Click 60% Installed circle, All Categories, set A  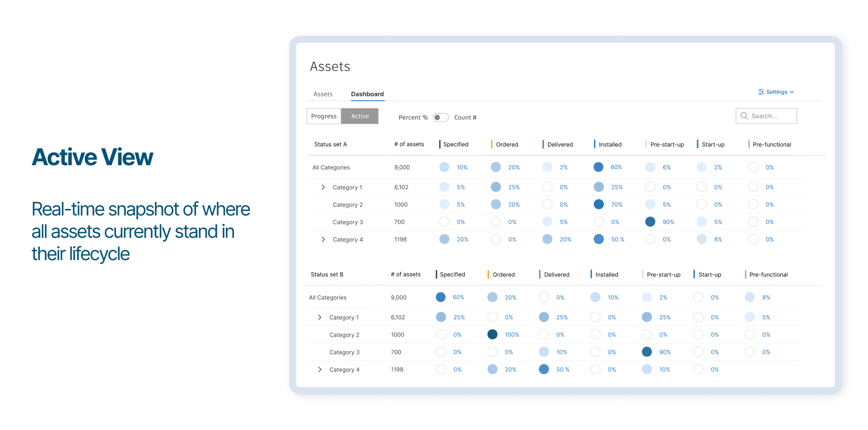point(598,167)
